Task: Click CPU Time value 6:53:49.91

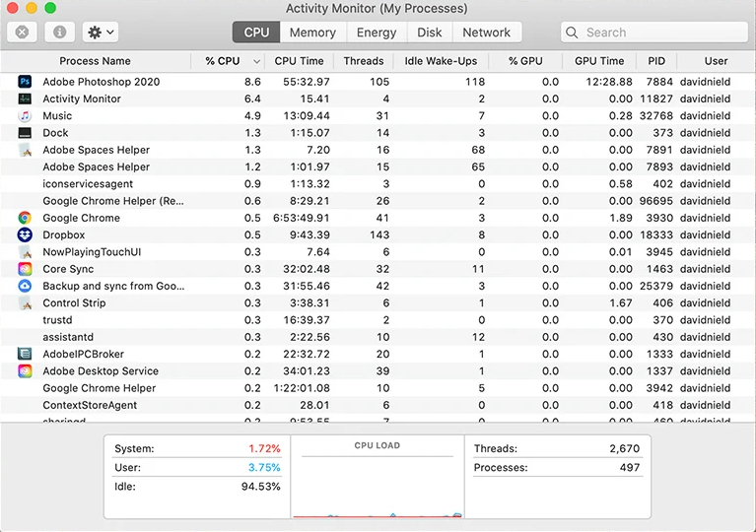Action: 302,218
